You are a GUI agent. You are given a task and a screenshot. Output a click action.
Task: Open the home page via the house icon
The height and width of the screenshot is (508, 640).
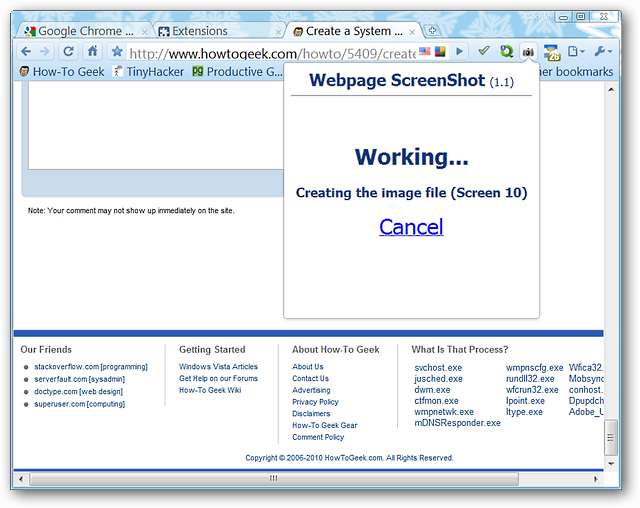click(93, 51)
